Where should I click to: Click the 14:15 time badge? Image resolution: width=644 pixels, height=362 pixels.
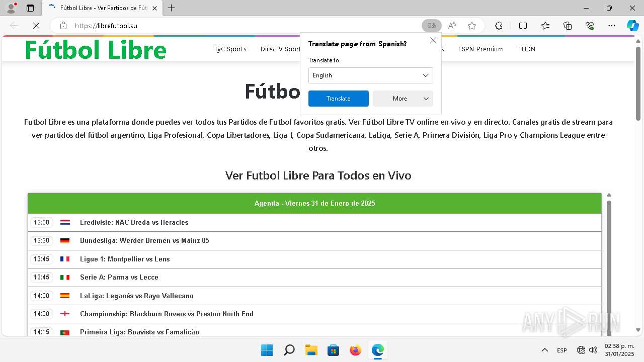(41, 332)
